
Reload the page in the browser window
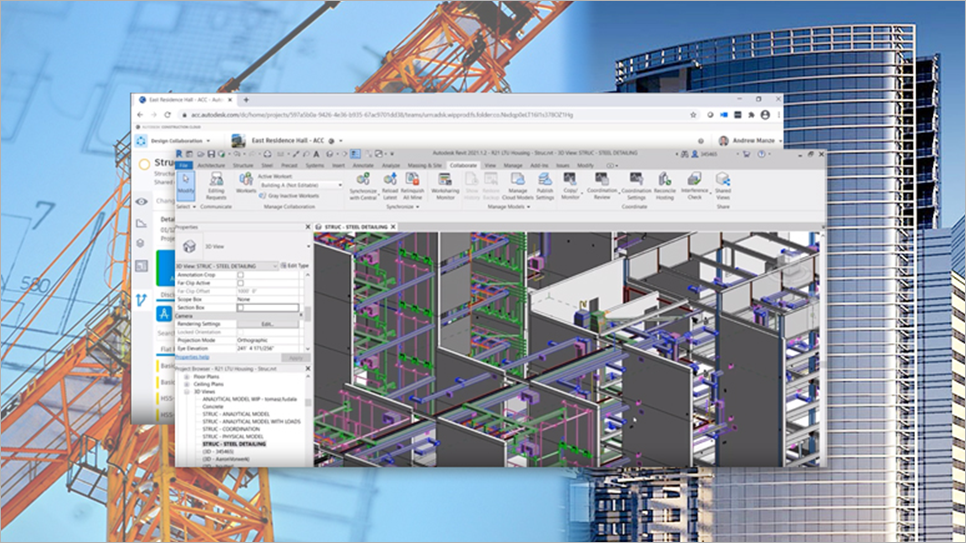click(167, 115)
